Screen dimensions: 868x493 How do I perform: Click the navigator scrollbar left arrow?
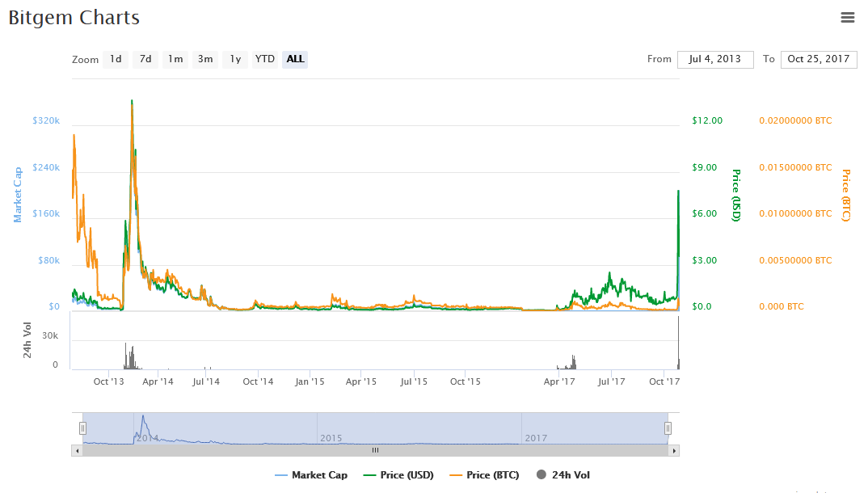77,451
